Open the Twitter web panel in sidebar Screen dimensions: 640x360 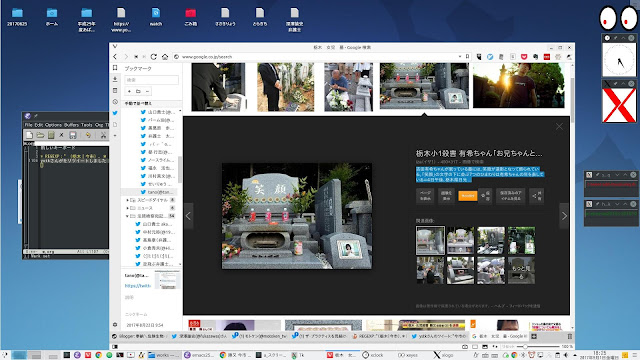115,113
